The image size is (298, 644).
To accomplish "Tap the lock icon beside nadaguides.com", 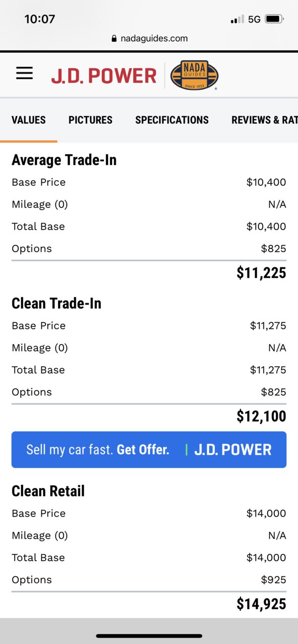I will click(114, 39).
